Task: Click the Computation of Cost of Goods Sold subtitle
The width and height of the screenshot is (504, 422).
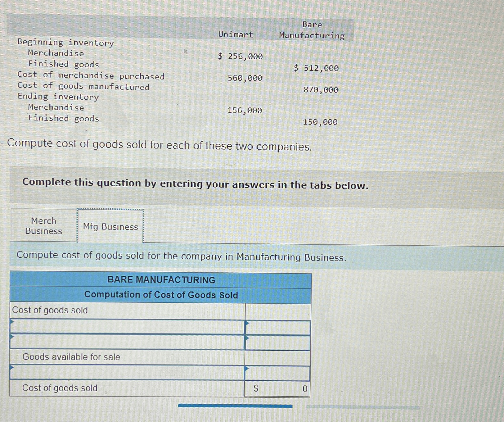Action: pos(161,295)
